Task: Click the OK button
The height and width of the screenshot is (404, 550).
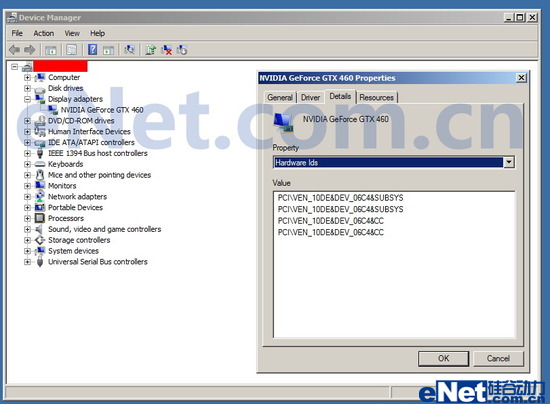Action: pyautogui.click(x=443, y=358)
